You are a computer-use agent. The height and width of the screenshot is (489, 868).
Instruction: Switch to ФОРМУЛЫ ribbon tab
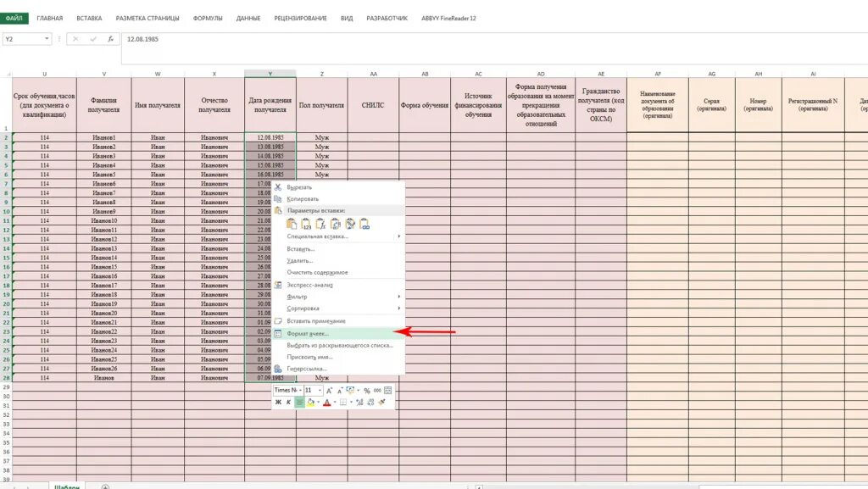pos(208,19)
